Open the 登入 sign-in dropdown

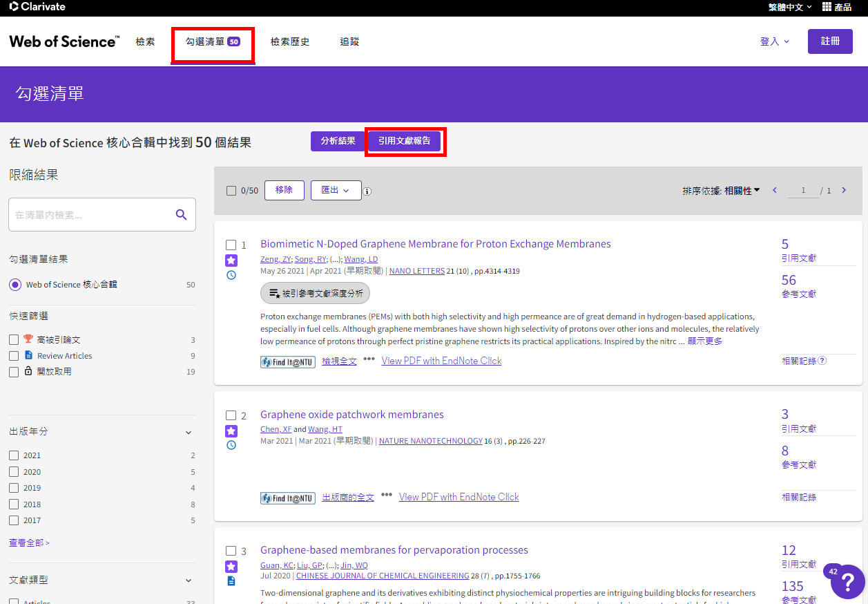774,41
